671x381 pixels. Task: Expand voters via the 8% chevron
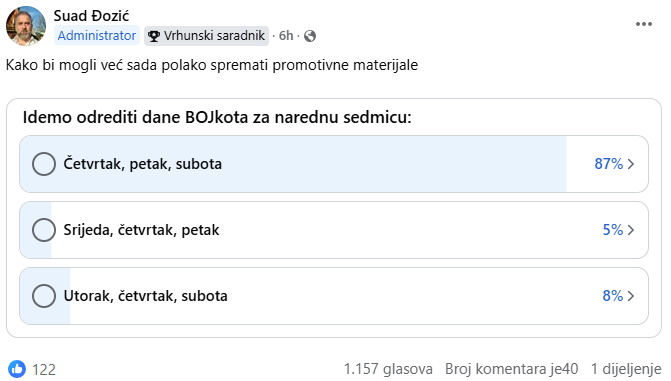tap(631, 296)
